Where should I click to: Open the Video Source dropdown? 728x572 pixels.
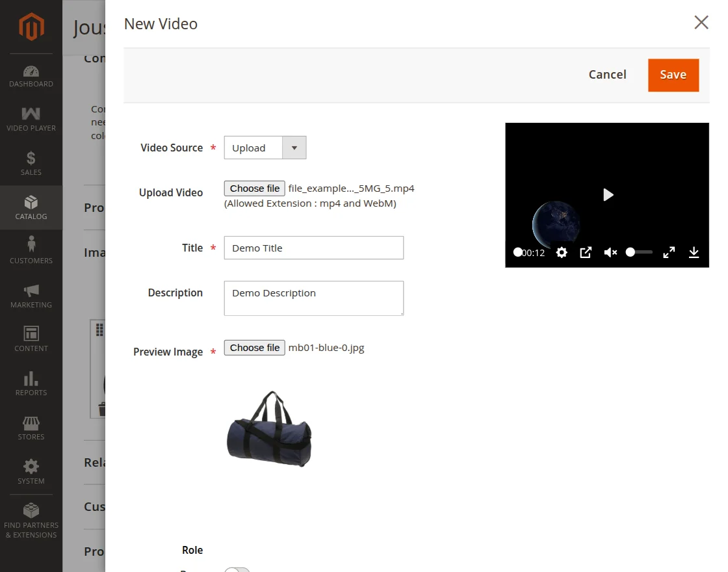pos(265,148)
